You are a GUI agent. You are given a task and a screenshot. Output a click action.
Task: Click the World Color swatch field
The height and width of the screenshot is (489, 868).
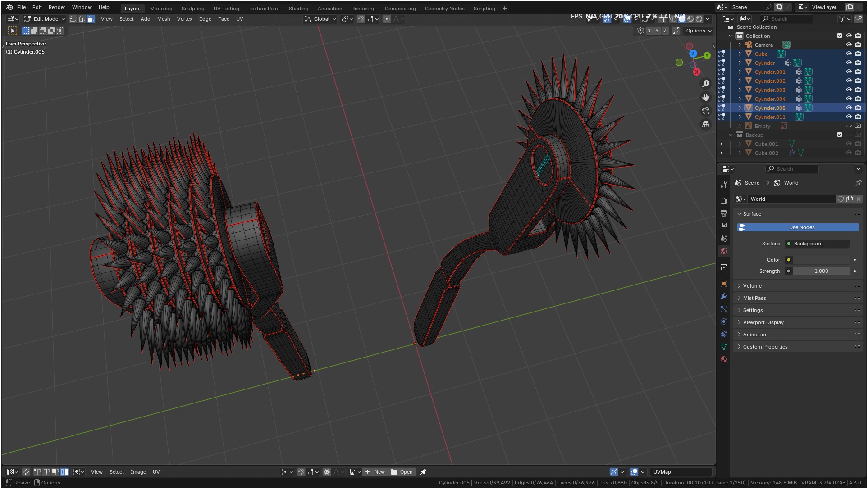point(821,260)
